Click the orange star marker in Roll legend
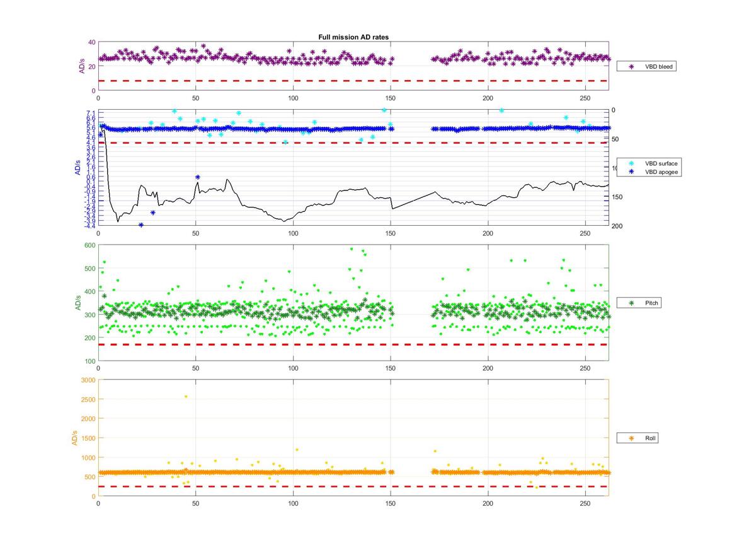Screen dimensions: 756x558 pyautogui.click(x=632, y=438)
